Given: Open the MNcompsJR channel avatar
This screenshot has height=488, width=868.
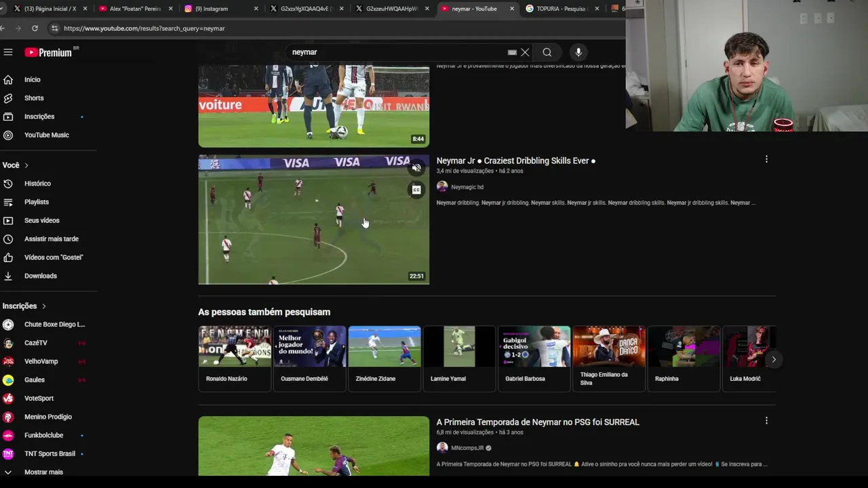Looking at the screenshot, I should click(442, 447).
